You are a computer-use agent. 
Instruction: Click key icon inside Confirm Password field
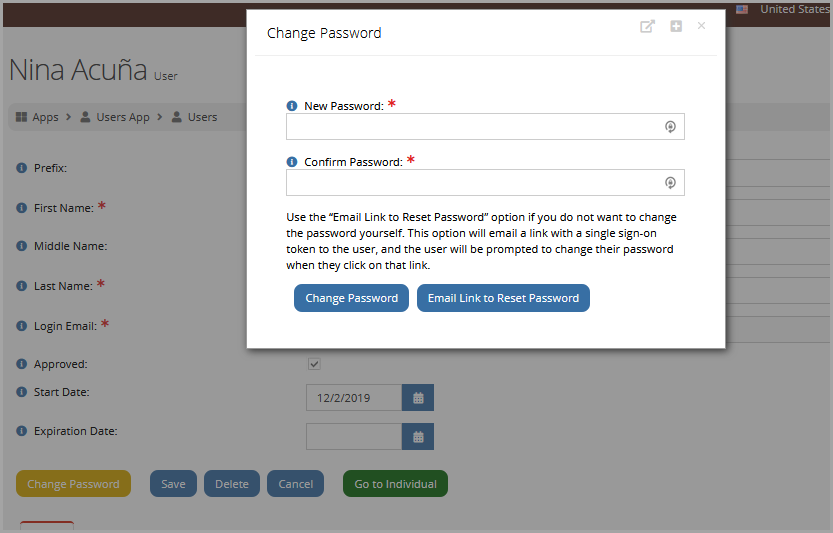[670, 183]
